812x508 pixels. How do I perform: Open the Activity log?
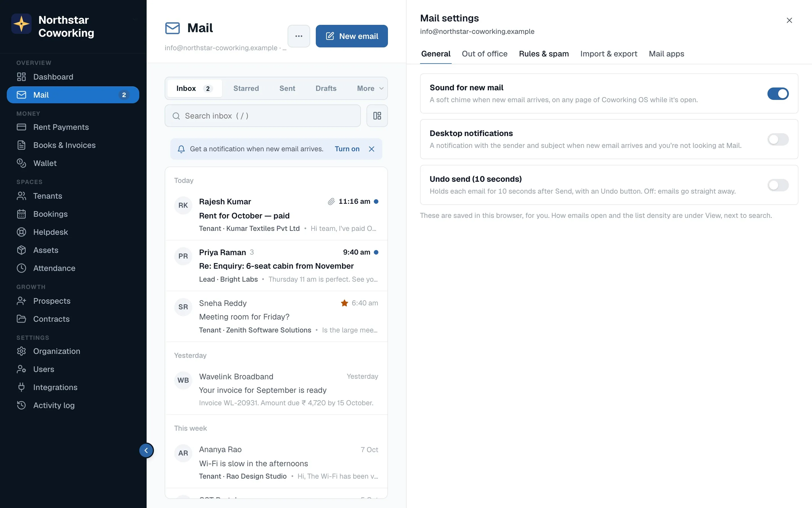click(x=73, y=406)
